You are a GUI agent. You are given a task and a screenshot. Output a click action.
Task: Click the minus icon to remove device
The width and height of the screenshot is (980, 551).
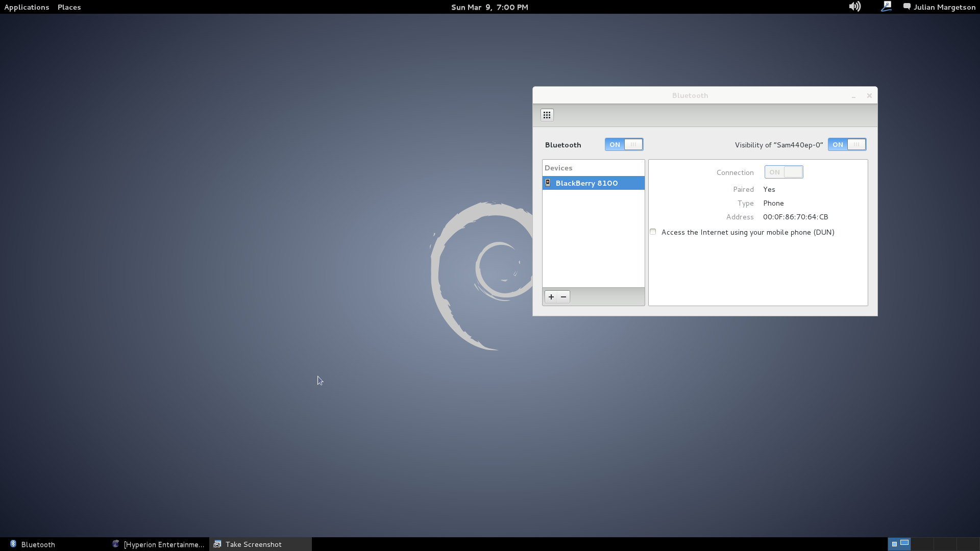click(563, 297)
